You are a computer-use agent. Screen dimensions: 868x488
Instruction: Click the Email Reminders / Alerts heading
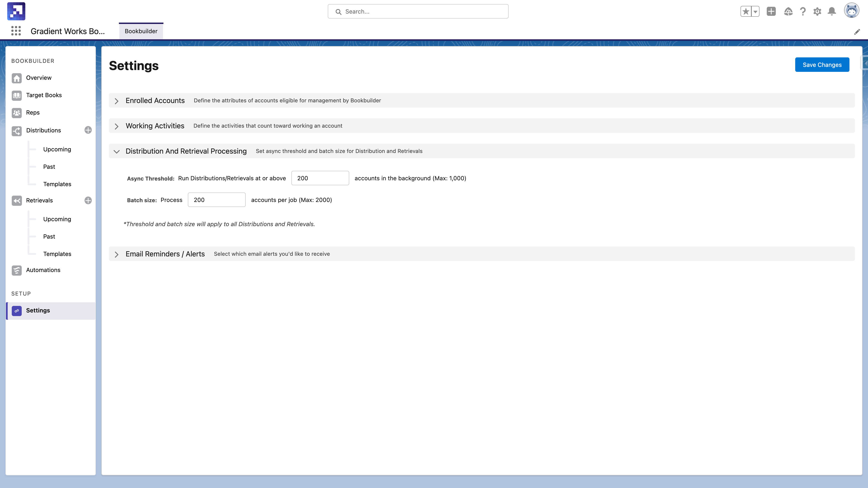[165, 254]
